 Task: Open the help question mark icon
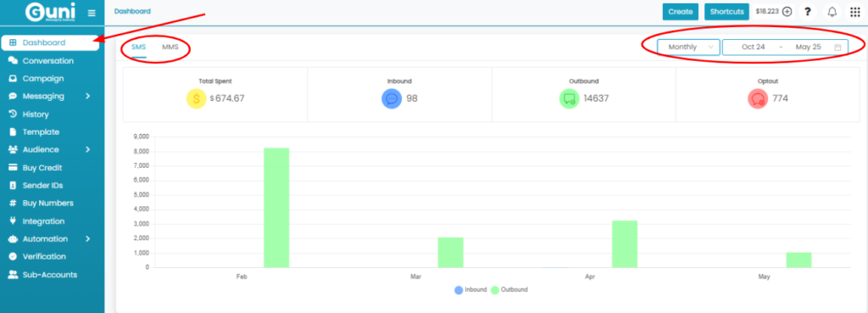point(808,12)
